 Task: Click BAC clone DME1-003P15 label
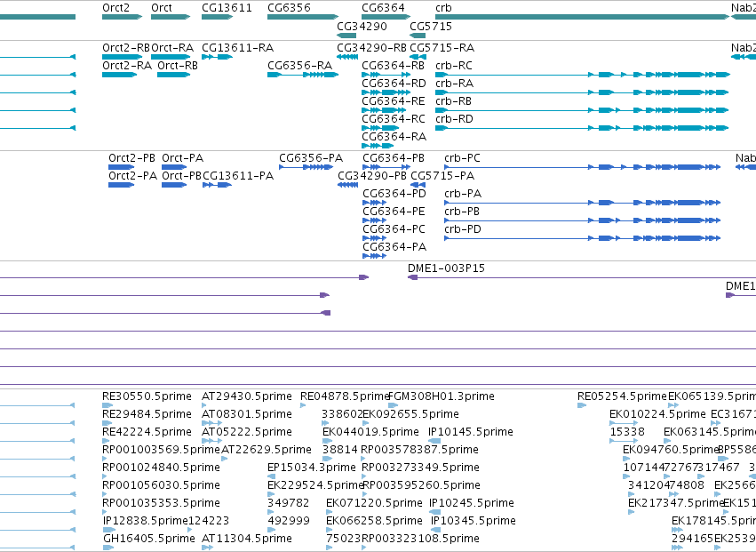pyautogui.click(x=446, y=268)
